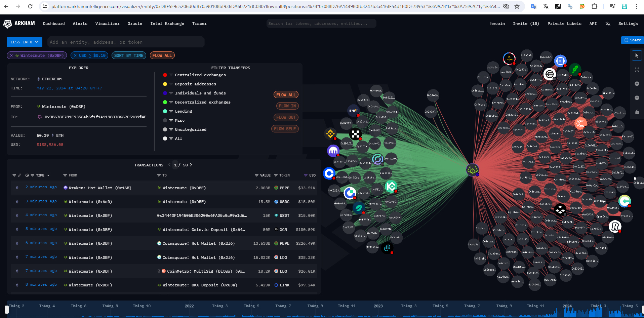Open the Alerts page
Image resolution: width=644 pixels, height=318 pixels.
(x=80, y=24)
